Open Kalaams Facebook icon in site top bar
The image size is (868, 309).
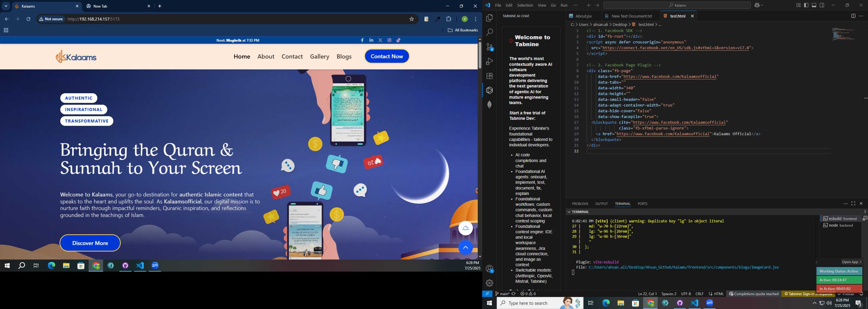tap(362, 40)
